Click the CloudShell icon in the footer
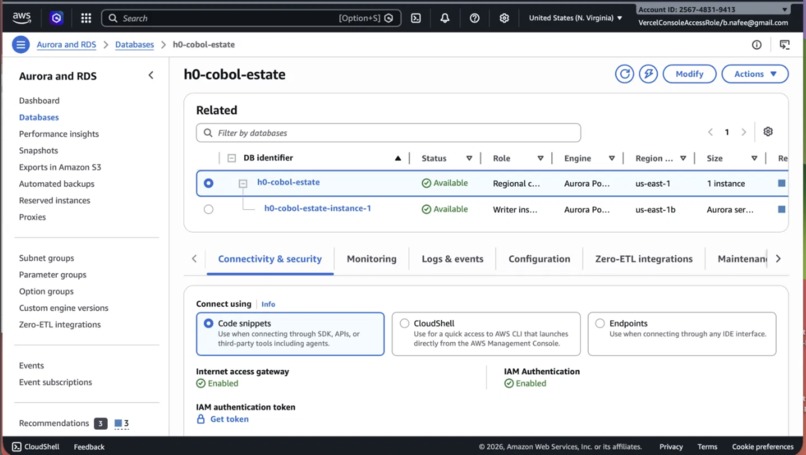The width and height of the screenshot is (806, 455). [x=16, y=447]
